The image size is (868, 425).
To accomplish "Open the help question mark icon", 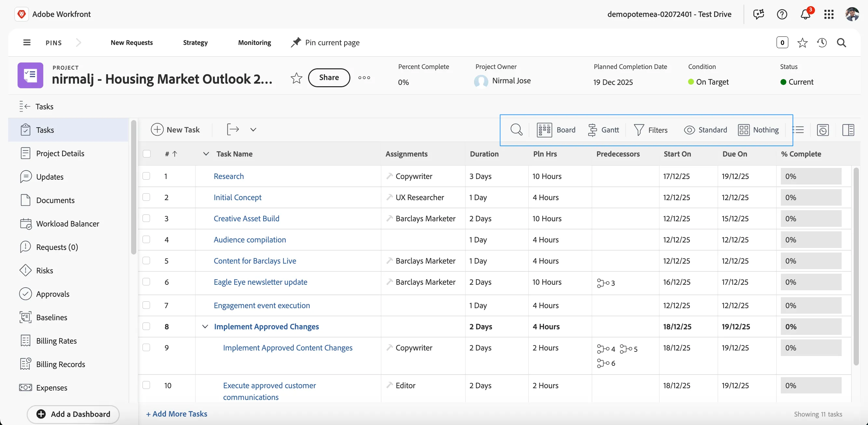I will [782, 14].
